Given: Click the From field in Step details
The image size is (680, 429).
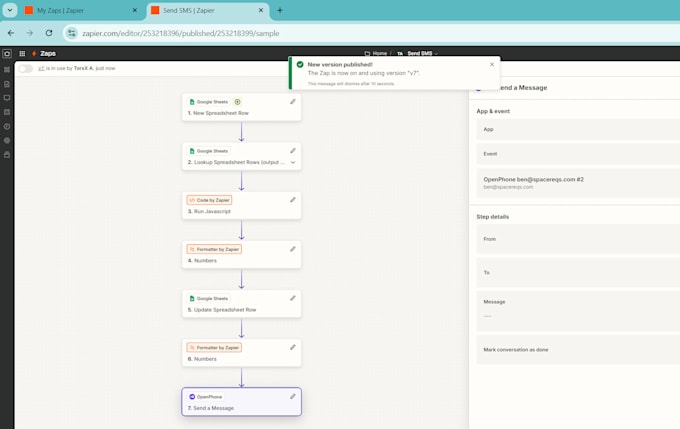Looking at the screenshot, I should pos(578,239).
